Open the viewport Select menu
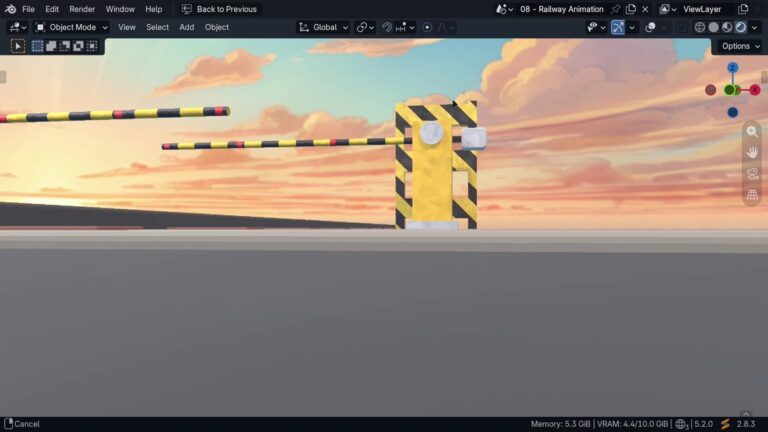Image resolution: width=768 pixels, height=432 pixels. pos(157,27)
